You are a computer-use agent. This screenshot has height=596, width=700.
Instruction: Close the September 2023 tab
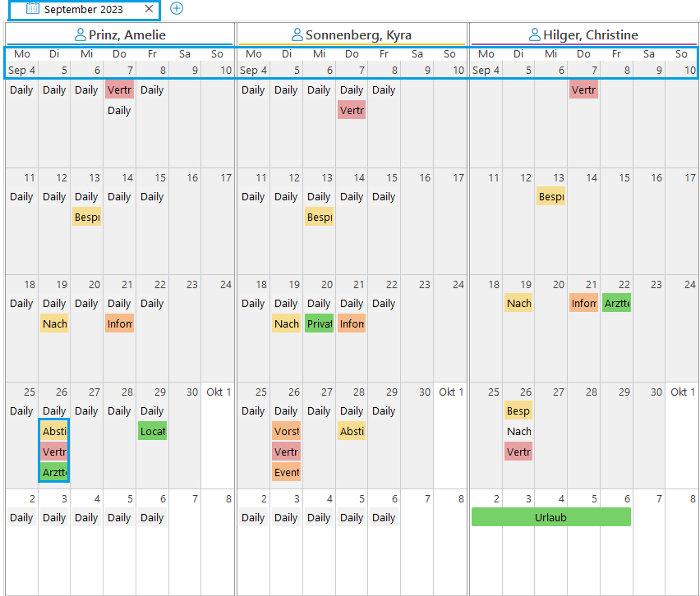[148, 9]
